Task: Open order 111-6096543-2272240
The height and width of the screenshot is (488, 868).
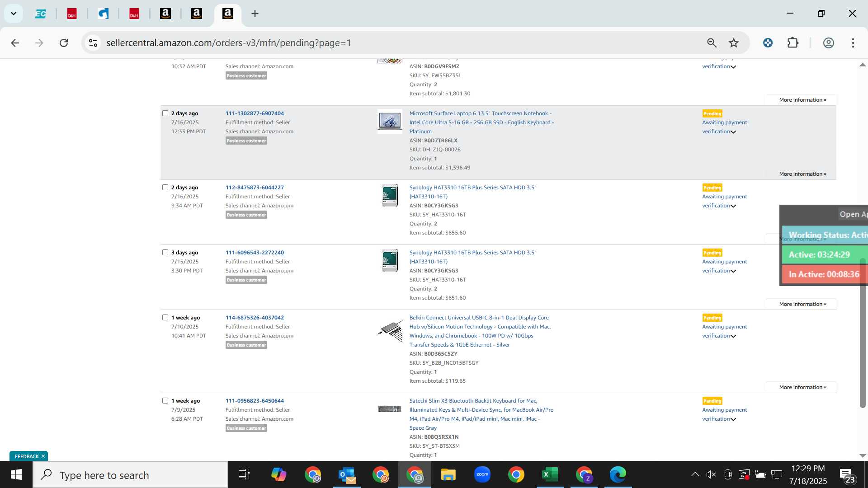Action: click(255, 253)
